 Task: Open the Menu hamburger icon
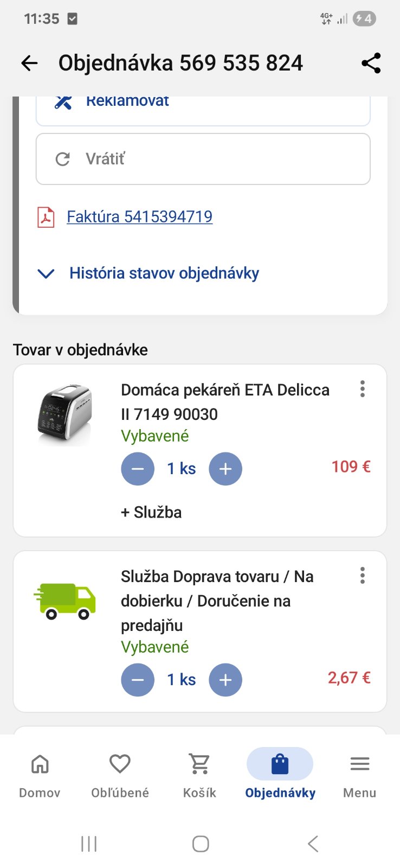[x=359, y=775]
